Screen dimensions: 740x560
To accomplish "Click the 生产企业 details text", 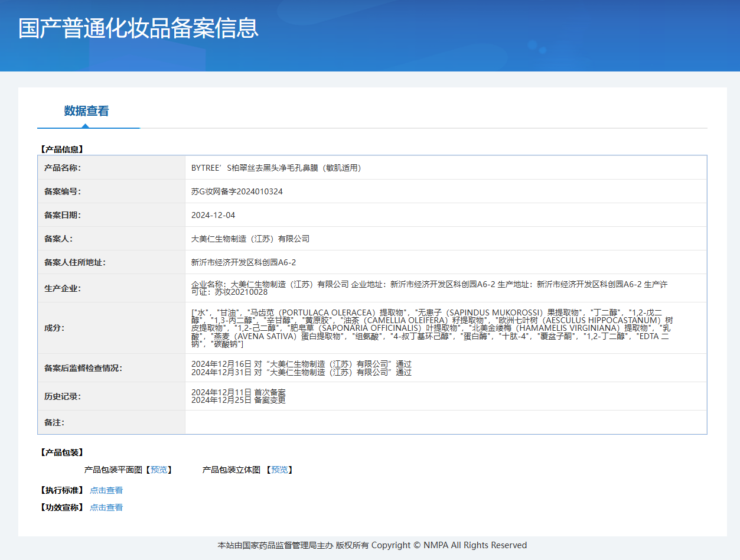I will 429,288.
